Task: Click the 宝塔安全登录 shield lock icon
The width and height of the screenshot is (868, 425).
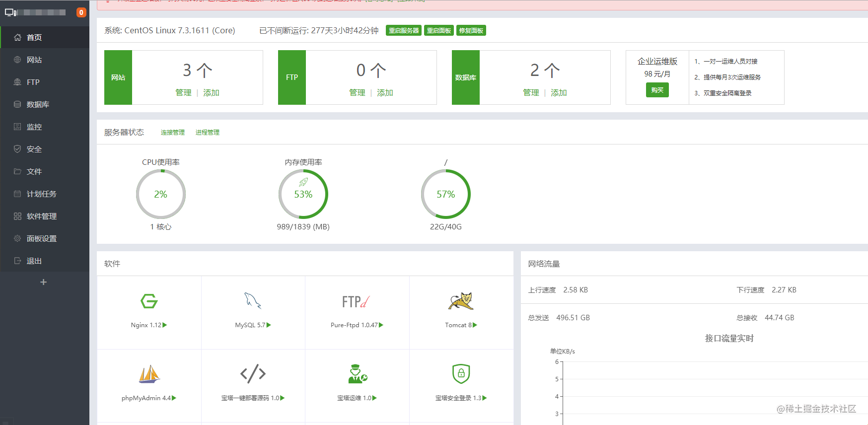Action: (461, 374)
